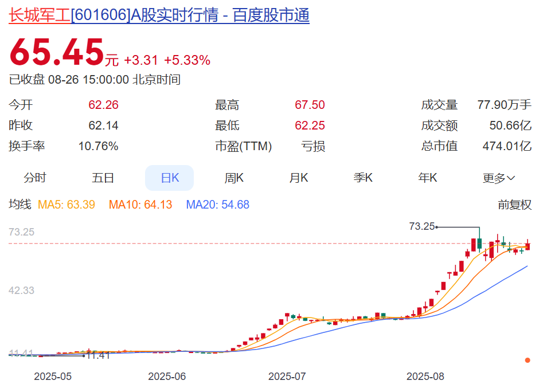Click the 最高 value 67.50
547x392 pixels.
coord(310,105)
